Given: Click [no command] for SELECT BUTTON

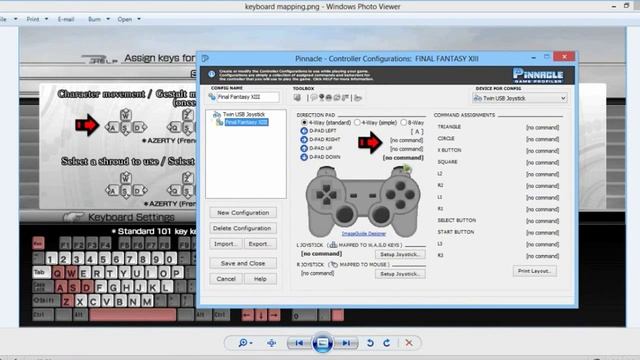Looking at the screenshot, I should (x=542, y=221).
